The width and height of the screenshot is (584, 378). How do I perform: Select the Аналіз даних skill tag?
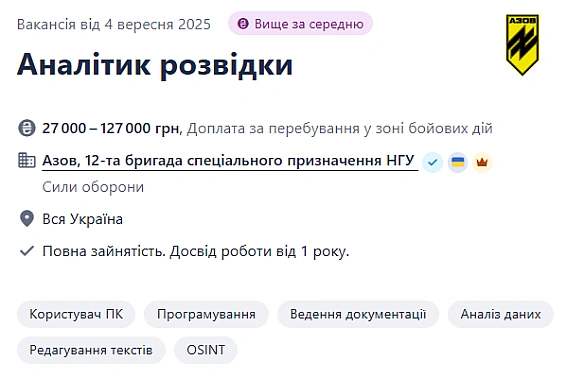[x=501, y=314]
